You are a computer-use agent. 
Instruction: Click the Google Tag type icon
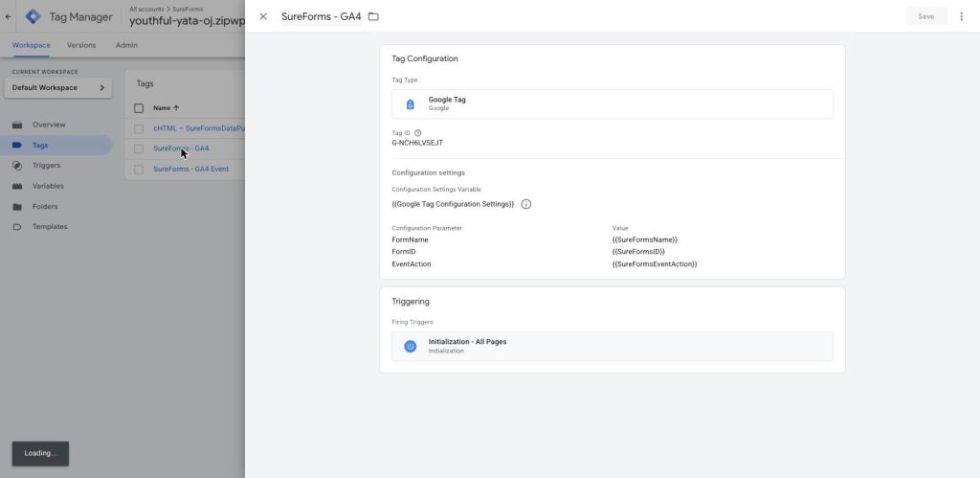(410, 103)
